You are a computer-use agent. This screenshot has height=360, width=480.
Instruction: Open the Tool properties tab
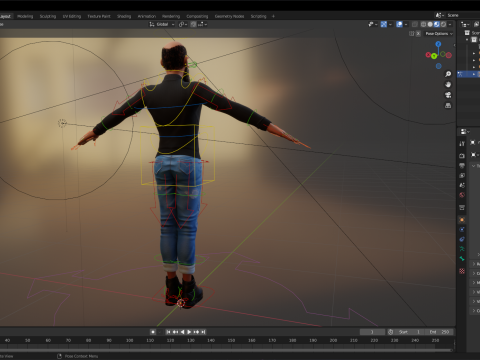pos(462,144)
